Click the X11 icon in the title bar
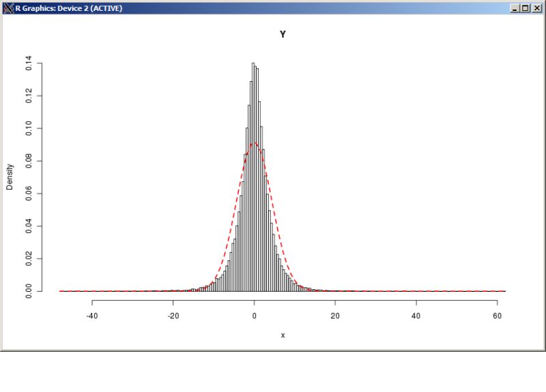 tap(8, 8)
